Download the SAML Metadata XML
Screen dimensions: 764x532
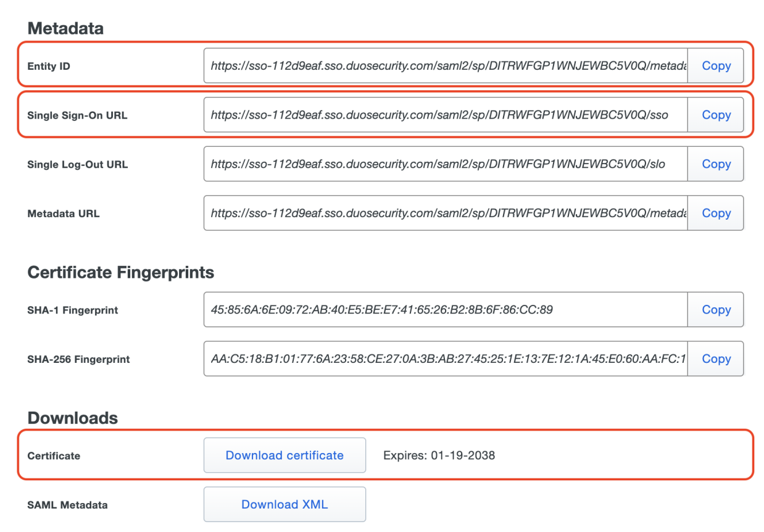point(284,504)
